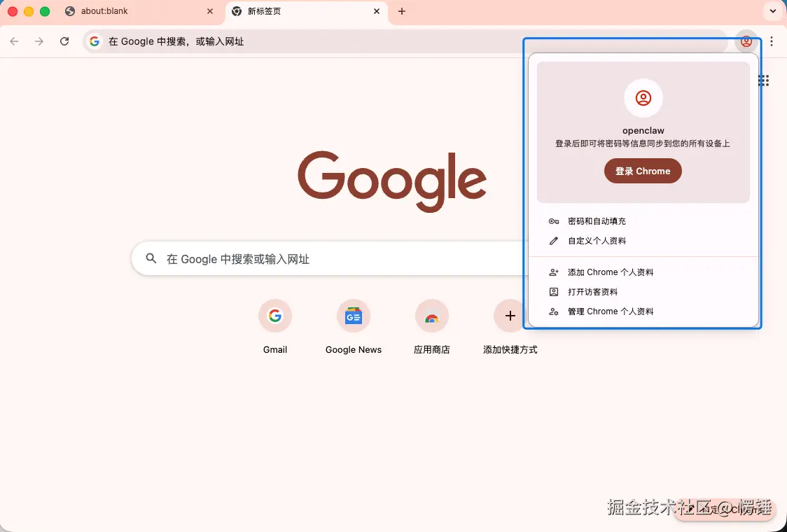Open 密码和自动填充 menu entry
787x532 pixels.
pyautogui.click(x=643, y=221)
